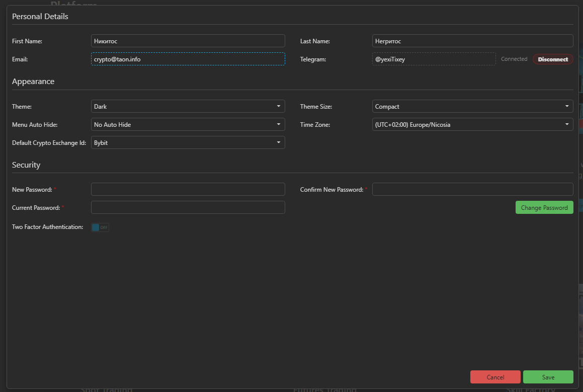Click the Theme dropdown caret arrow

pos(279,106)
